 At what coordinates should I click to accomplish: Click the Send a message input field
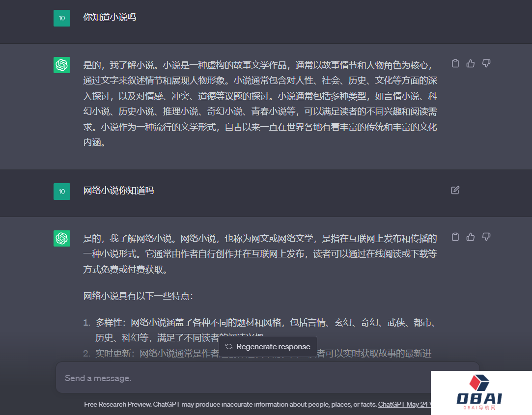(246, 377)
